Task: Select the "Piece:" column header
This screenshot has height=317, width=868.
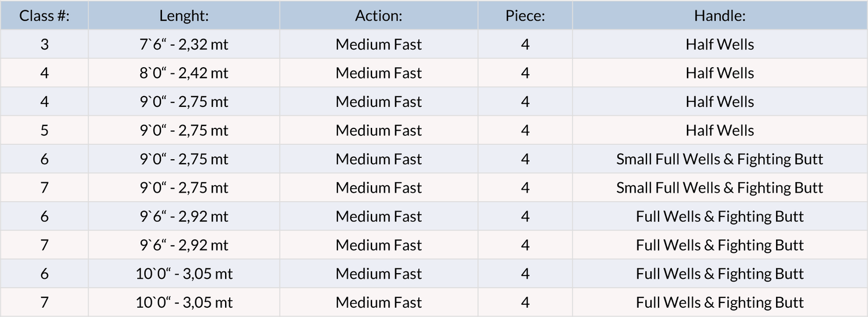Action: point(525,16)
